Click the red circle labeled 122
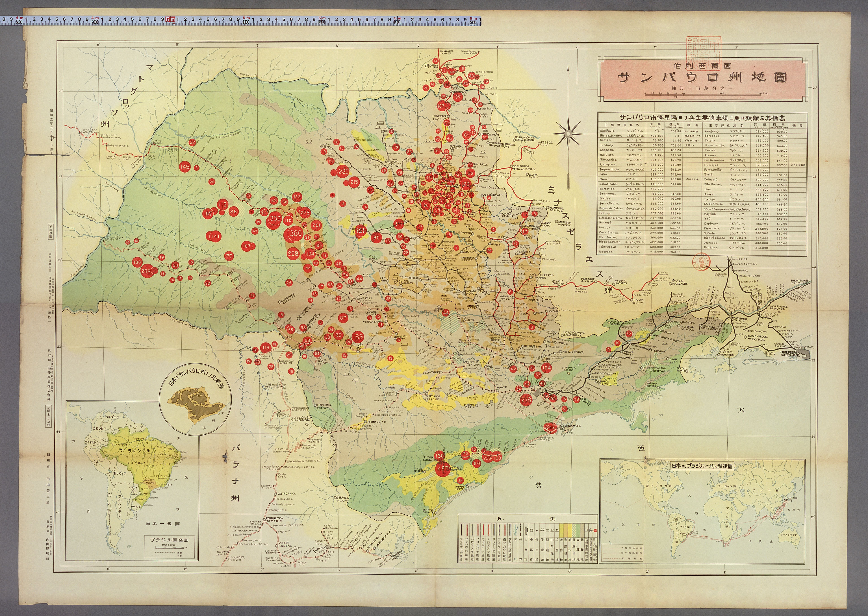868x616 pixels. 297,197
